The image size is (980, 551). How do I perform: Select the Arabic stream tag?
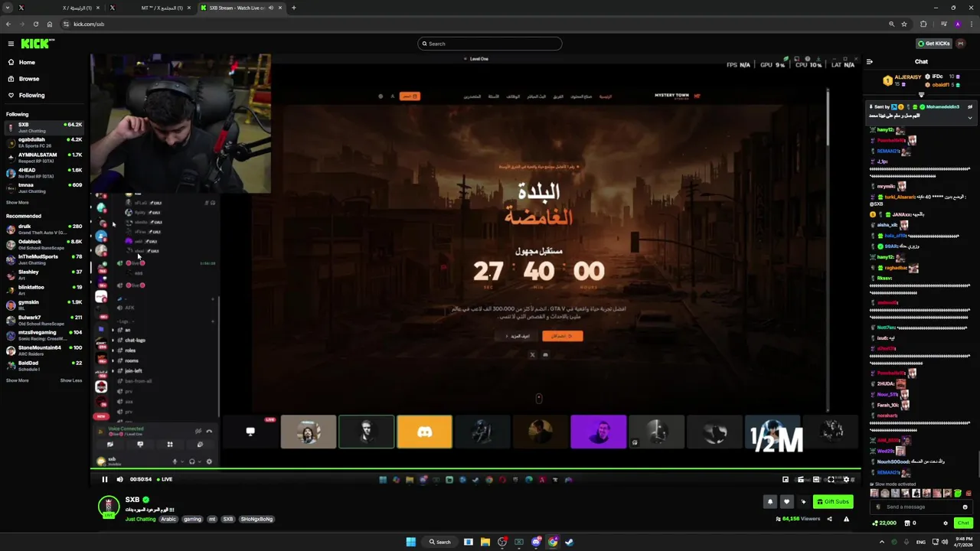168,519
